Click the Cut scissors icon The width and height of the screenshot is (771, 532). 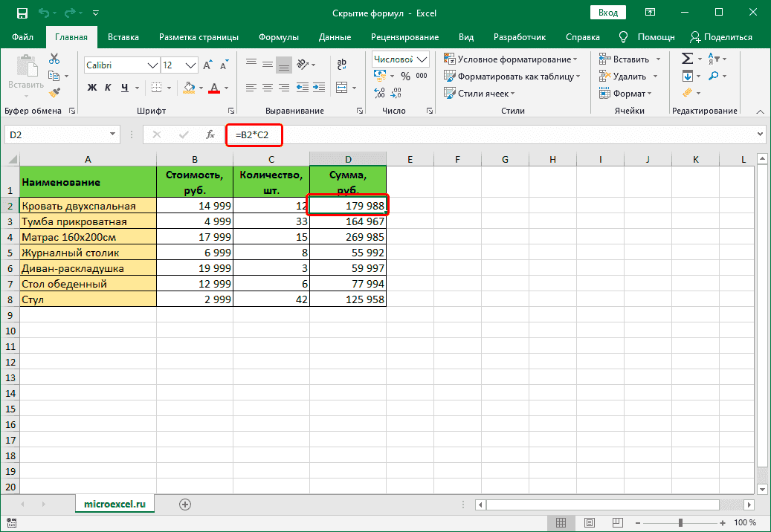click(54, 59)
